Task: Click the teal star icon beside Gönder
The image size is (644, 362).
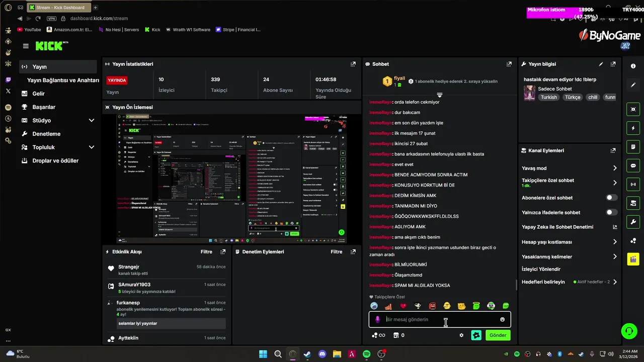Action: point(476,335)
